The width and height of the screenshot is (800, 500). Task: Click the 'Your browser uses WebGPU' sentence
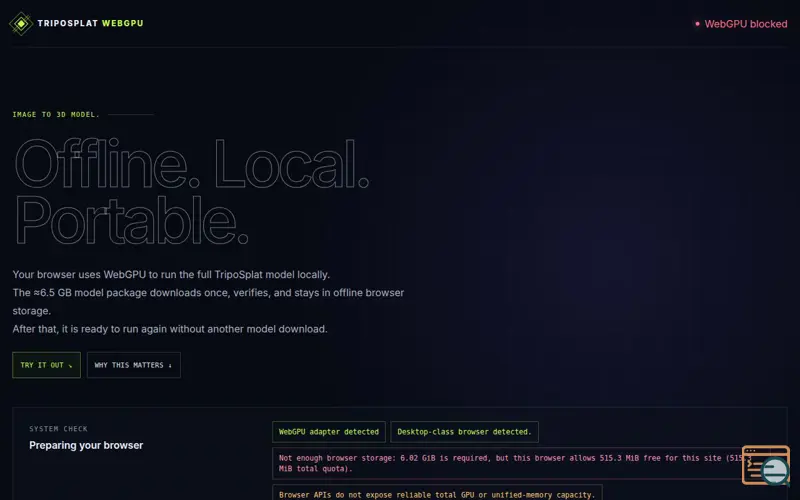[171, 274]
